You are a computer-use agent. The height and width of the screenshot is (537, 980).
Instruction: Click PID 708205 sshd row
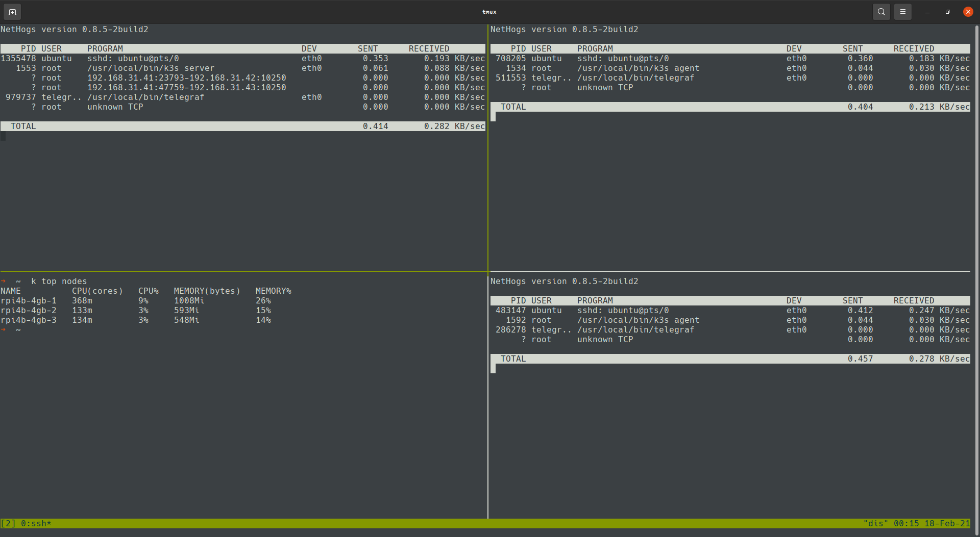click(x=623, y=59)
